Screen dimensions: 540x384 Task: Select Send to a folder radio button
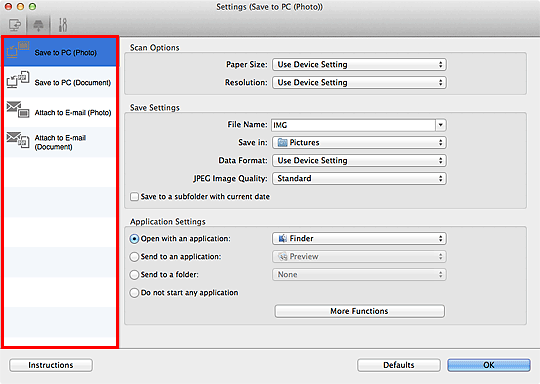click(134, 274)
